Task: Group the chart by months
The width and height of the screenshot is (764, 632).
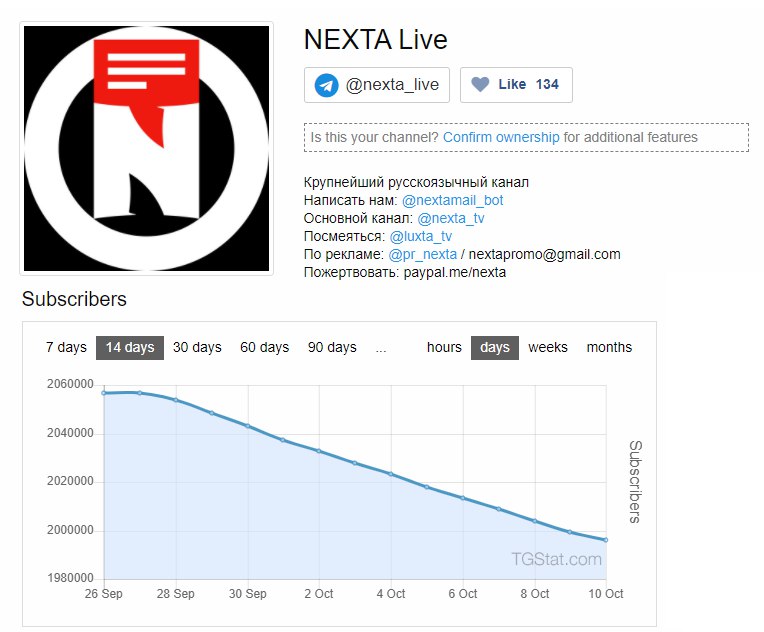Action: pyautogui.click(x=609, y=347)
